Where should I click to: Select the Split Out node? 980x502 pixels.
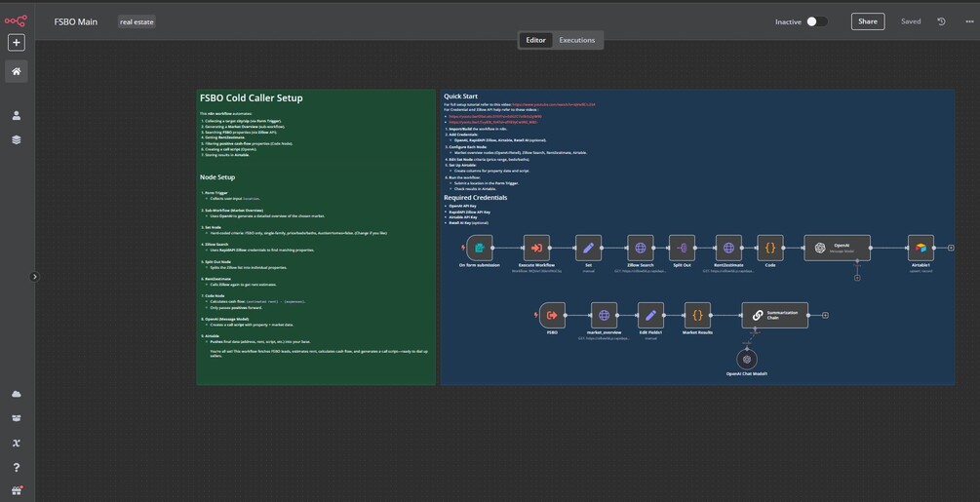click(x=682, y=248)
